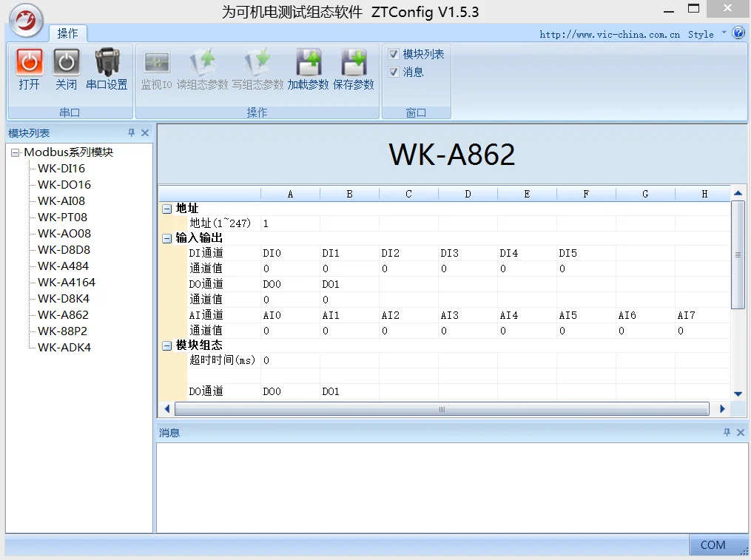Image resolution: width=751 pixels, height=560 pixels.
Task: Select WK-88P2 module
Action: (62, 331)
